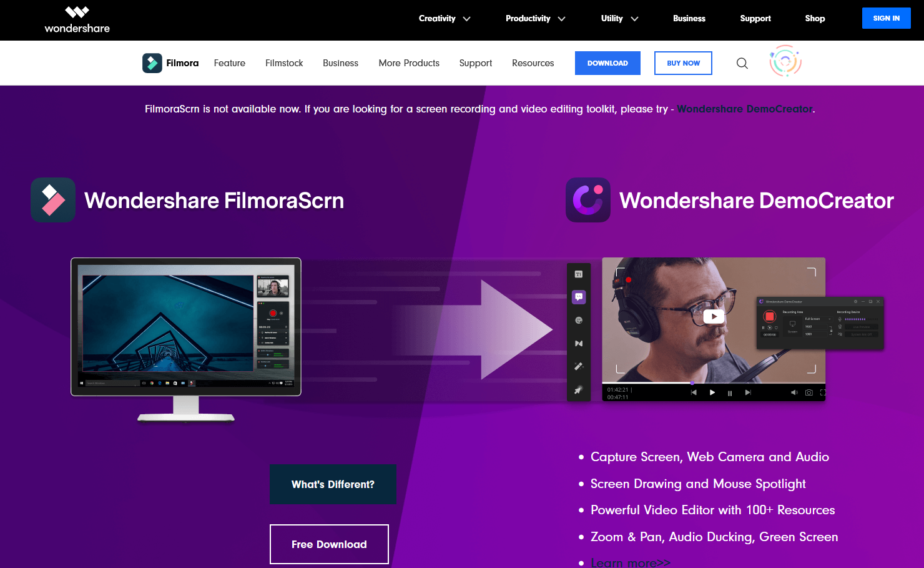This screenshot has width=924, height=568.
Task: Expand the Utility dropdown menu
Action: 619,19
